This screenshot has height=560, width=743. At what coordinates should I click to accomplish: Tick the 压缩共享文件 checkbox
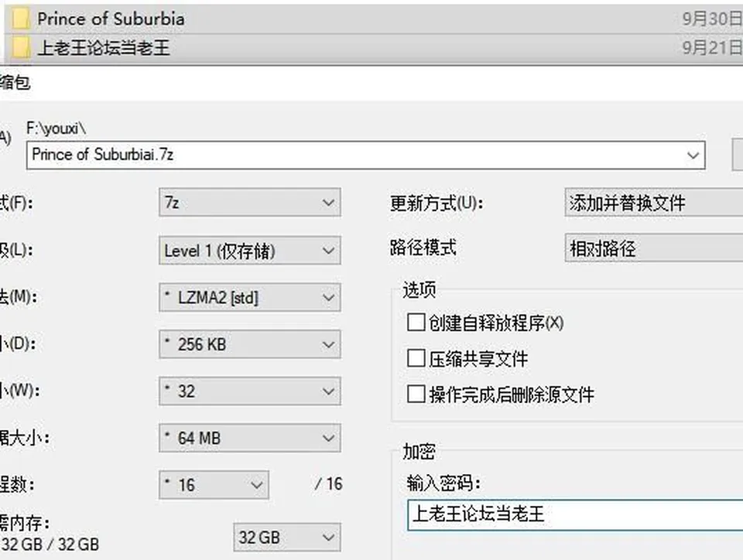(x=416, y=358)
